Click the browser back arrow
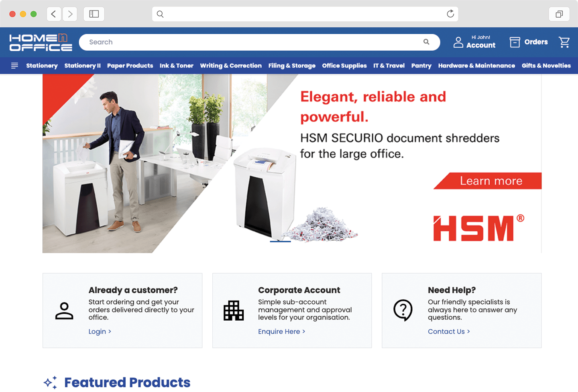 coord(54,14)
